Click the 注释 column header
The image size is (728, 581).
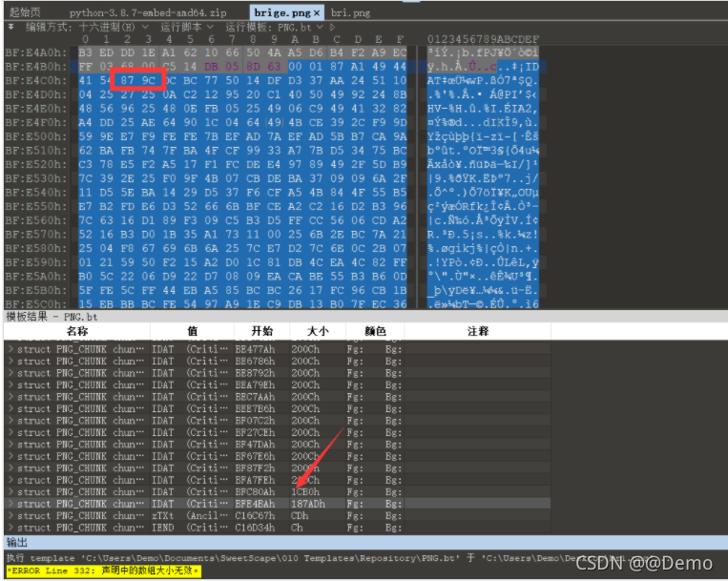[x=478, y=331]
